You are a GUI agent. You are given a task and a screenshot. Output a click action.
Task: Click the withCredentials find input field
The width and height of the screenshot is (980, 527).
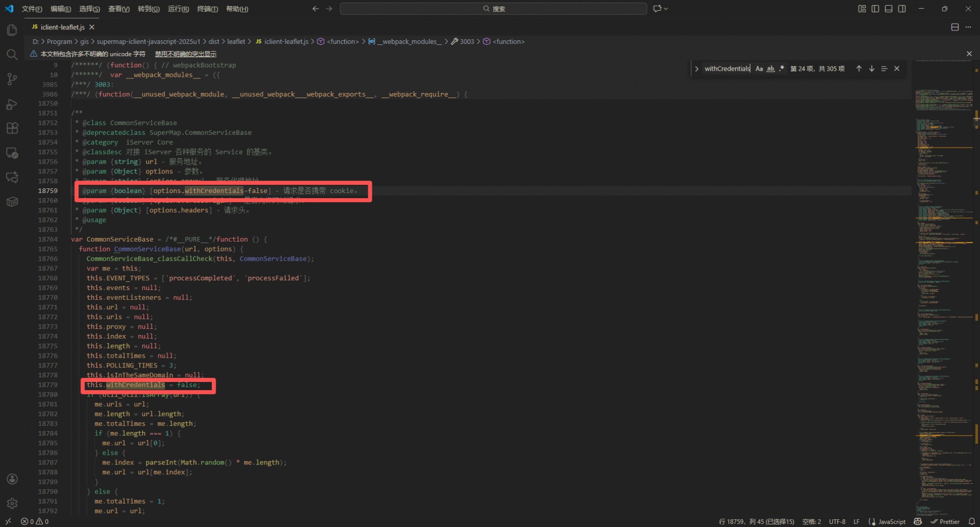click(x=726, y=69)
